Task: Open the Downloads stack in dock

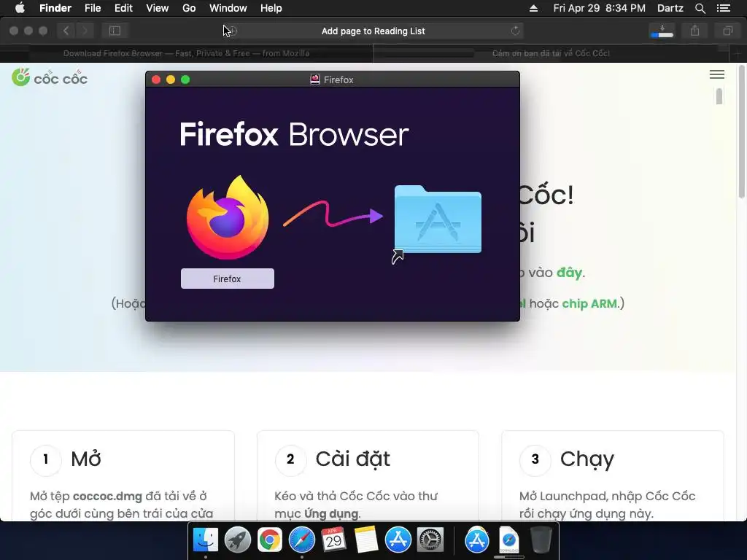Action: [508, 540]
